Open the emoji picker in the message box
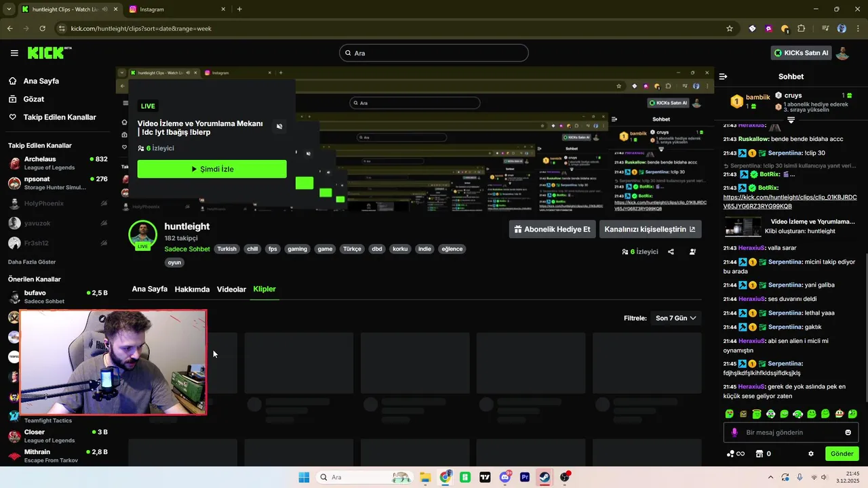The height and width of the screenshot is (488, 868). 848,432
